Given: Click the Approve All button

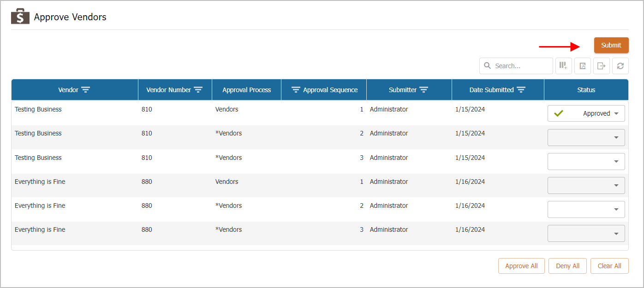Looking at the screenshot, I should pos(521,266).
